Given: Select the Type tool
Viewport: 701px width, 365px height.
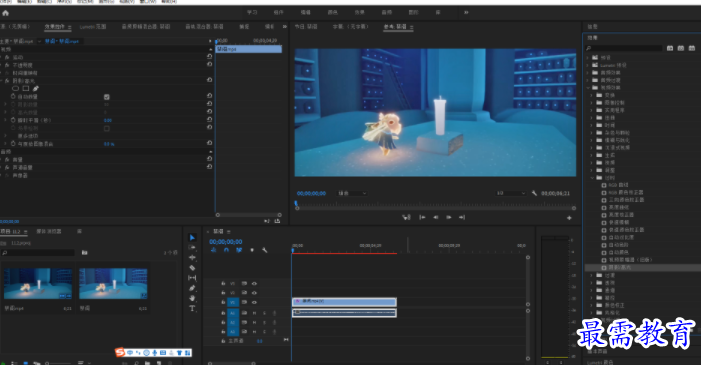Looking at the screenshot, I should (192, 308).
